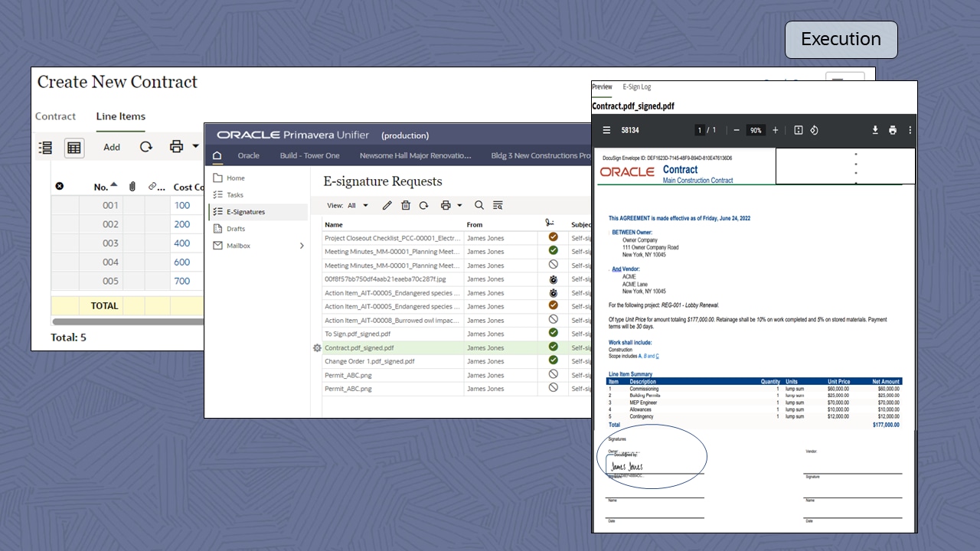This screenshot has width=980, height=551.
Task: Refresh the contract line items list
Action: [x=145, y=147]
